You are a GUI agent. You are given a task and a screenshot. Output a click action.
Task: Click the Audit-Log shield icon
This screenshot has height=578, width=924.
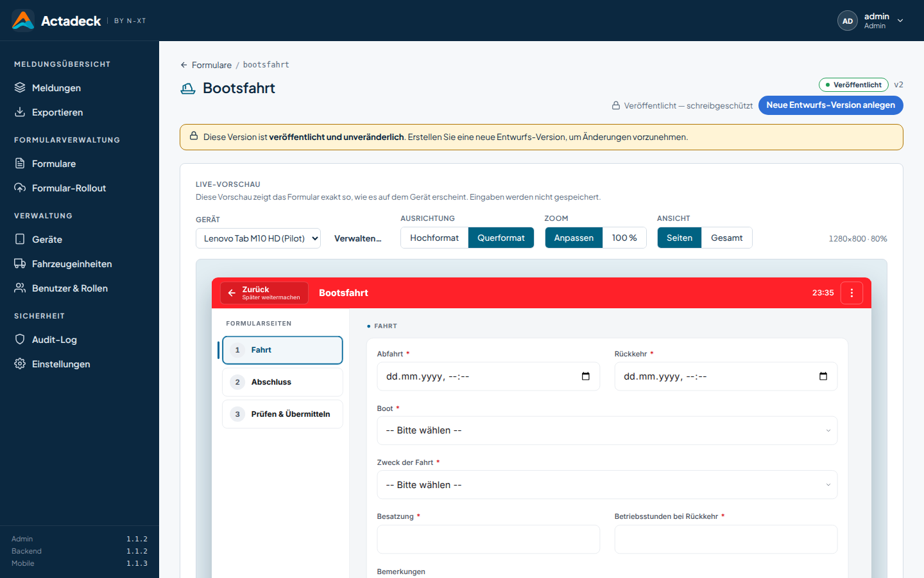pyautogui.click(x=20, y=339)
